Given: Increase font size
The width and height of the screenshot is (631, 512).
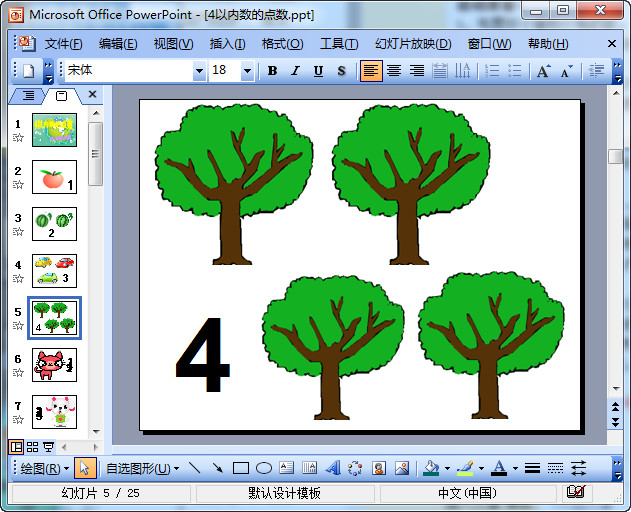Looking at the screenshot, I should (544, 71).
